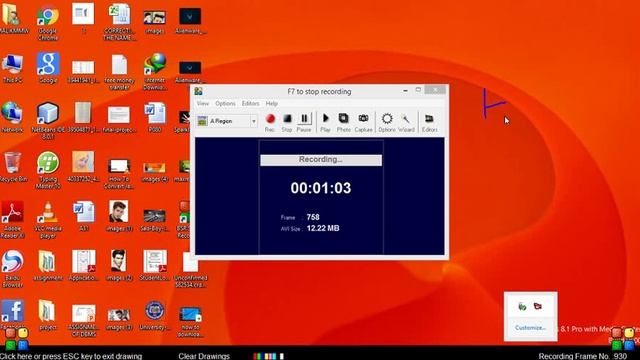Open recorder Options gear icon
This screenshot has height=360, width=640.
[387, 122]
